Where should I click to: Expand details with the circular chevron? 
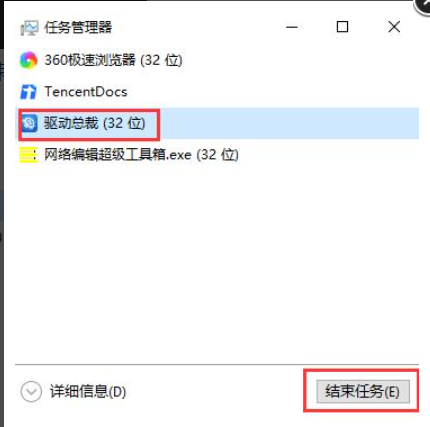click(x=31, y=391)
